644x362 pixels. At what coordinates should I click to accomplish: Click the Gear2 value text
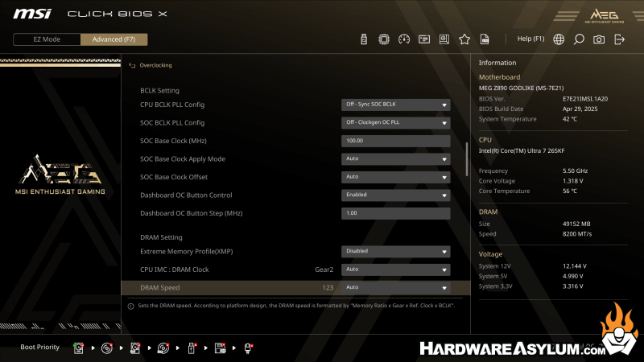(x=324, y=269)
